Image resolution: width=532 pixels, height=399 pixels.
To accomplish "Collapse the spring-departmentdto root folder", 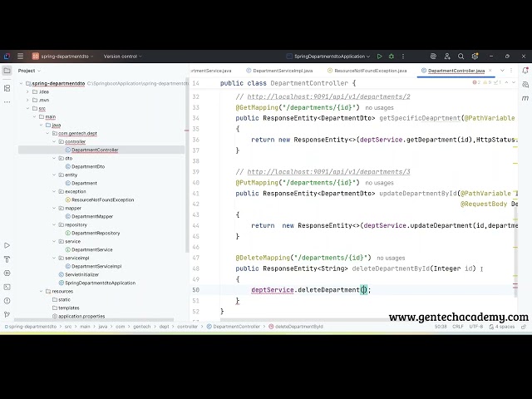I will [21, 83].
